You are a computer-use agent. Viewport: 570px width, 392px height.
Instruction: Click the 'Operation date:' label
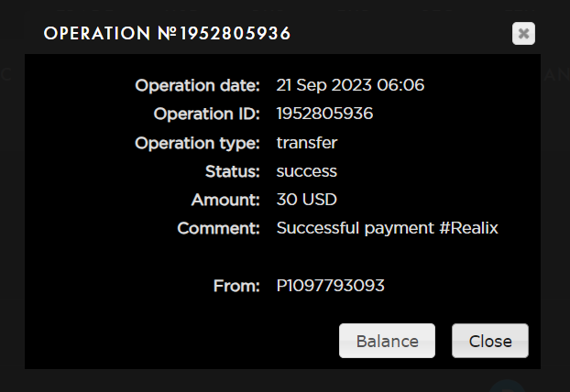(197, 85)
